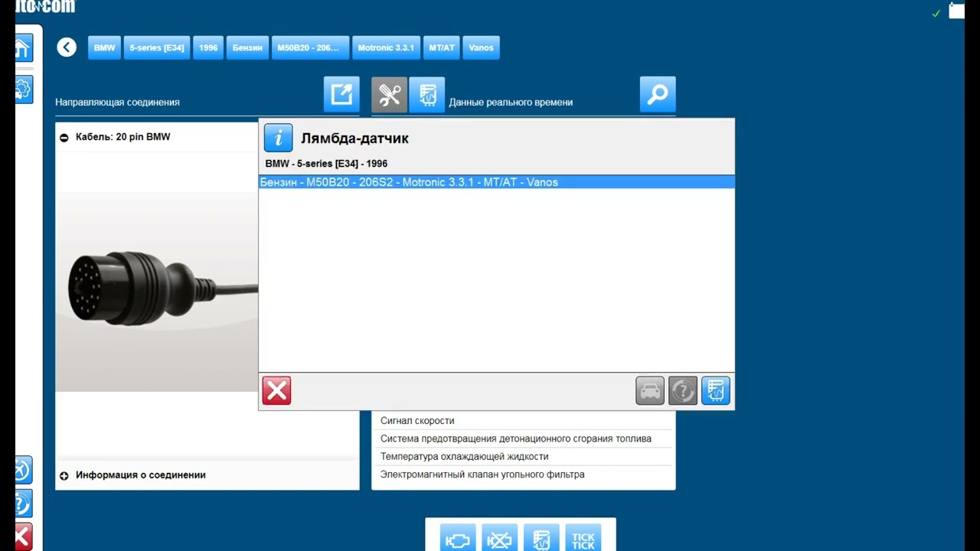The width and height of the screenshot is (980, 551).
Task: Expand the Информация о соединении section
Action: click(x=64, y=476)
